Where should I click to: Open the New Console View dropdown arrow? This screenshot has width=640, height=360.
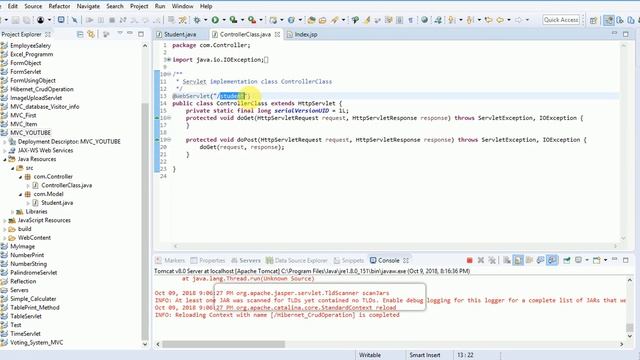coord(605,260)
